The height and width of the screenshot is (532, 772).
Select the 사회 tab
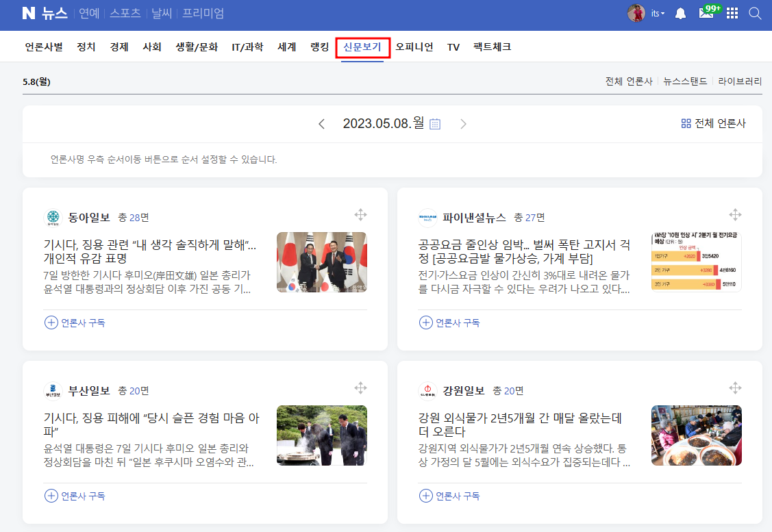click(x=152, y=47)
